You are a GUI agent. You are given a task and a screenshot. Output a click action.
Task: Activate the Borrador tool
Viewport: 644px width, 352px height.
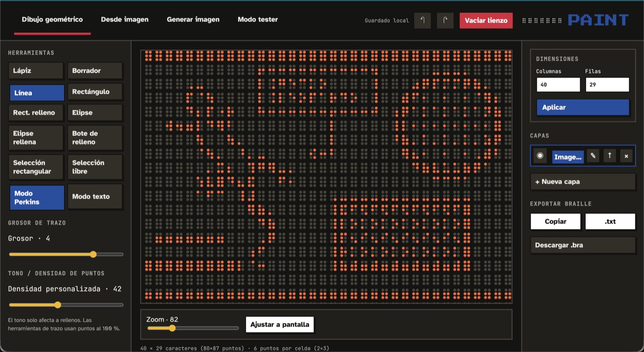pos(95,70)
